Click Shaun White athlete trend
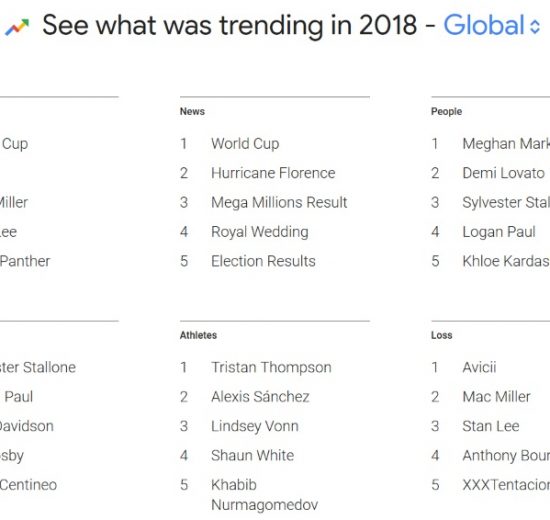 point(253,455)
